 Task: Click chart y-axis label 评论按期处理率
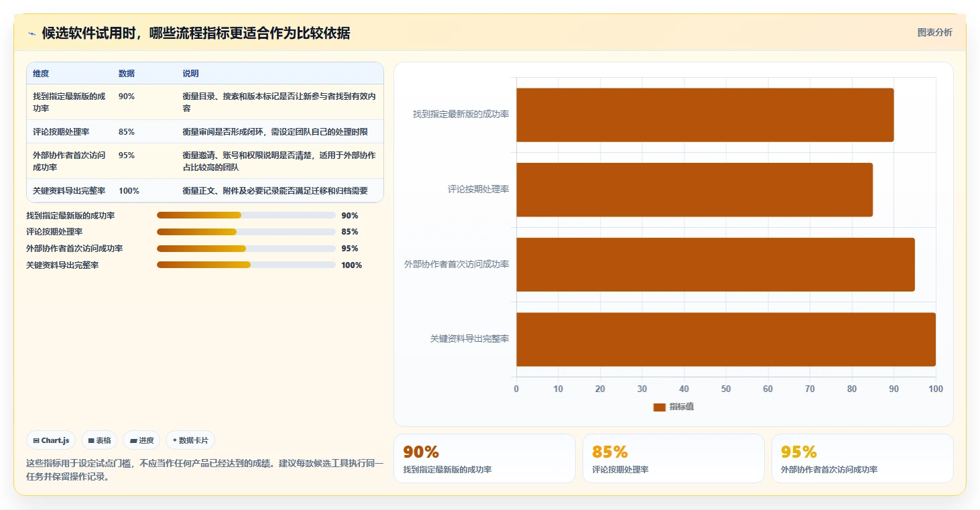coord(479,190)
